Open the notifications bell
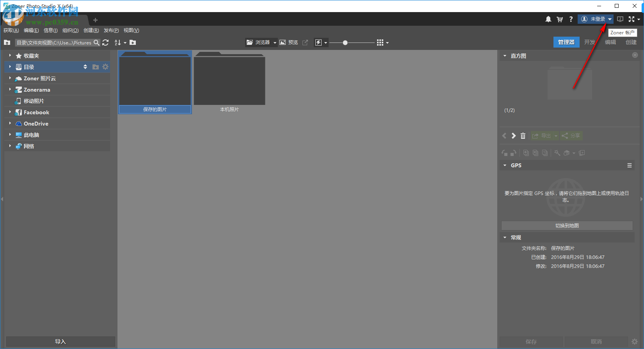Image resolution: width=644 pixels, height=349 pixels. point(548,19)
